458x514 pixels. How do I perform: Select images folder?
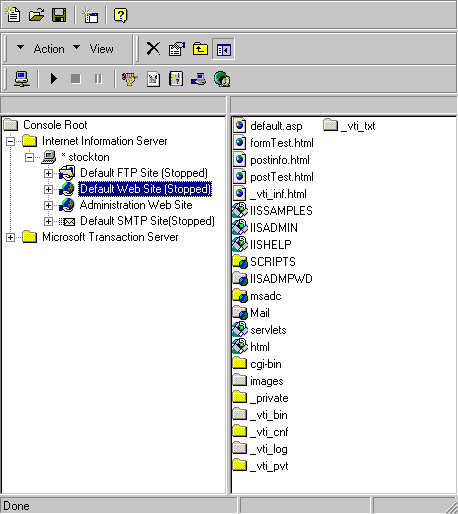(x=267, y=381)
